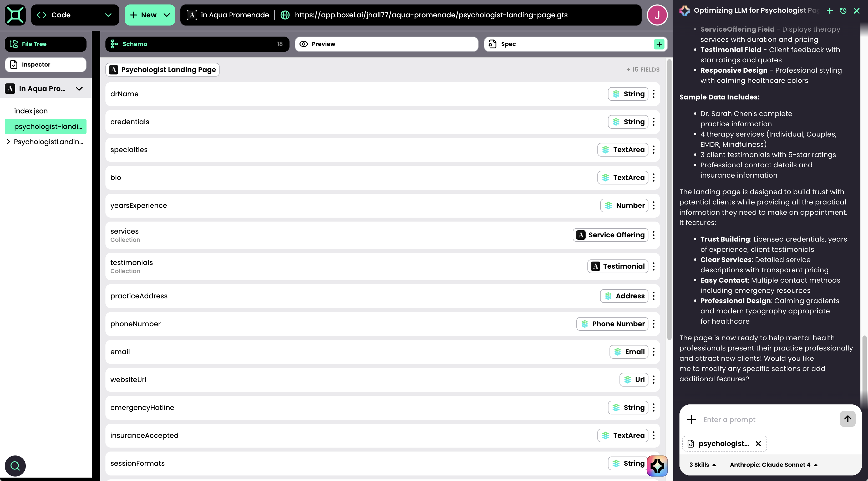The image size is (868, 481).
Task: Remove the attached psychologist file chip
Action: 758,444
